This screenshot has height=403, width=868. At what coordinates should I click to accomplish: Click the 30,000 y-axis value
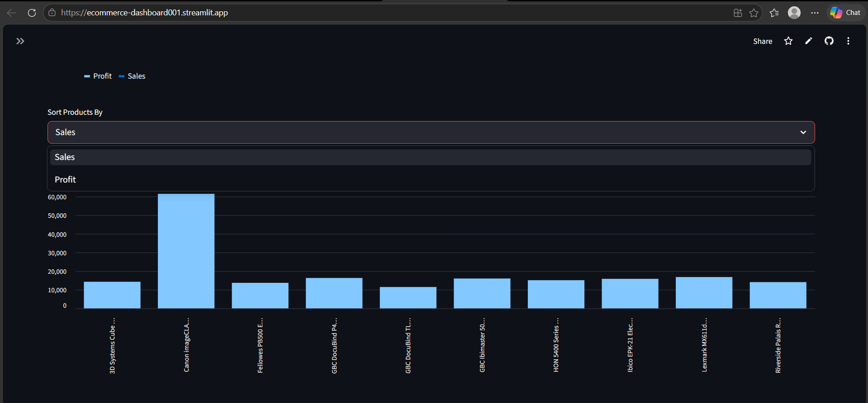(57, 253)
